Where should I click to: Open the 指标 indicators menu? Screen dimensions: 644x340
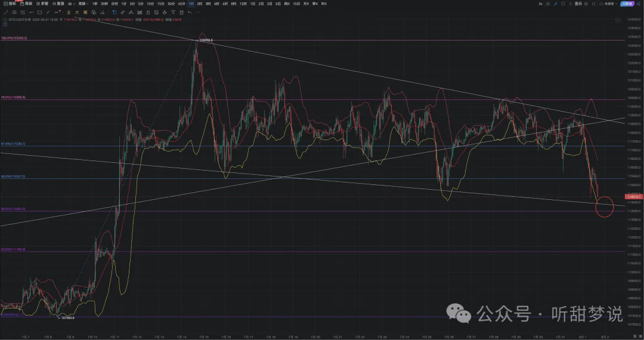10,4
